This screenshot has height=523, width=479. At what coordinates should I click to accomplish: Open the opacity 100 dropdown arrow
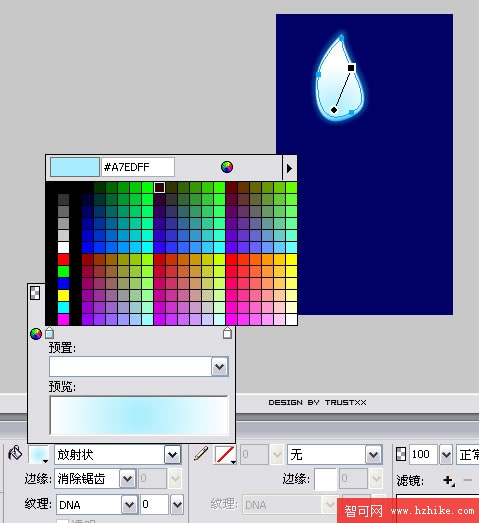[x=446, y=454]
